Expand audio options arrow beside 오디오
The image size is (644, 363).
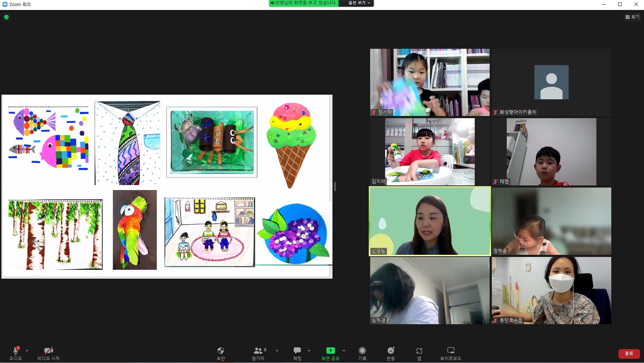click(27, 351)
